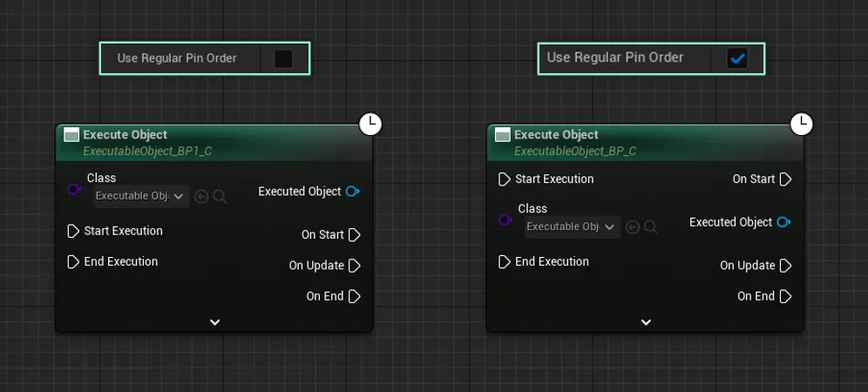Click End Execution exec pin on right node

point(504,262)
